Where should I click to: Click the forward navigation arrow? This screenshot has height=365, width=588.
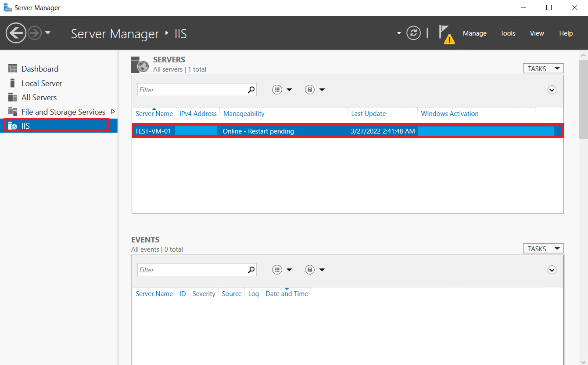[x=35, y=33]
